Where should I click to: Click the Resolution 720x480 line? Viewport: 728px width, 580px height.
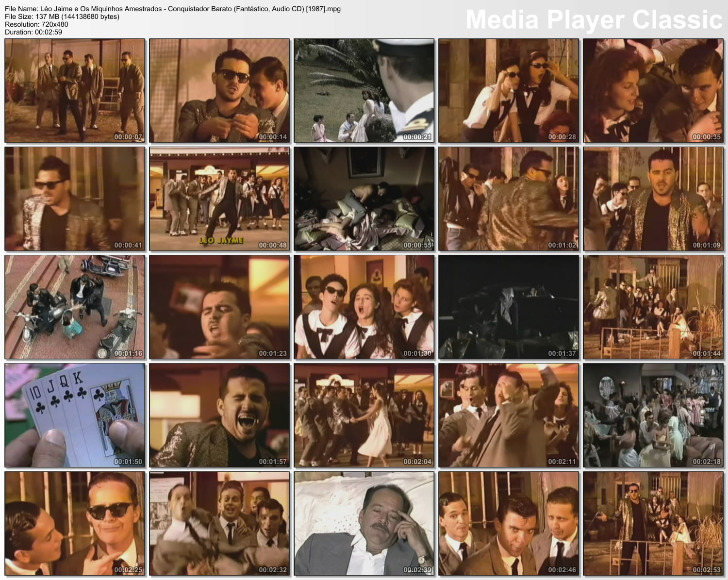pyautogui.click(x=36, y=24)
